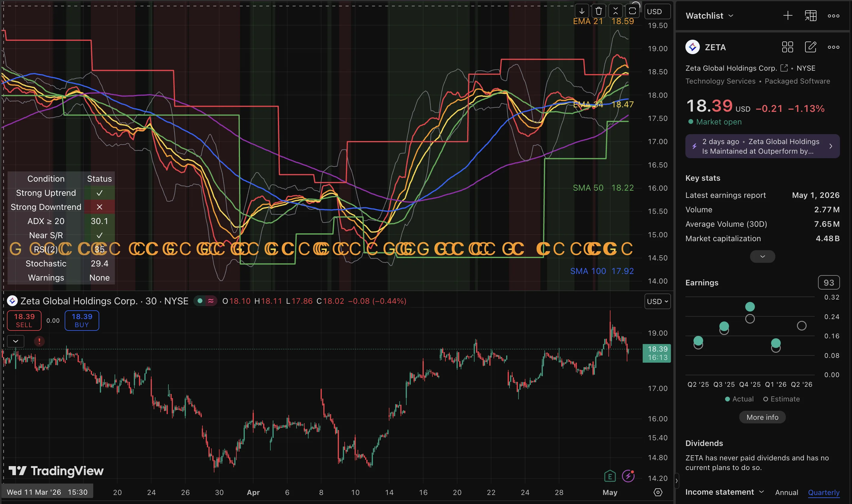Screen dimensions: 852x504
Task: Click the Zeta Global Holdings Corp. chart title
Action: [x=79, y=301]
